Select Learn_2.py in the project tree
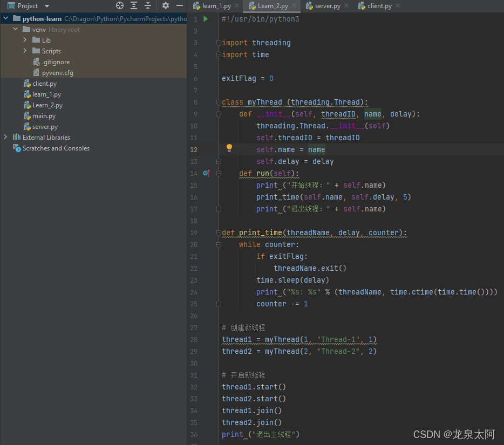 pyautogui.click(x=47, y=105)
